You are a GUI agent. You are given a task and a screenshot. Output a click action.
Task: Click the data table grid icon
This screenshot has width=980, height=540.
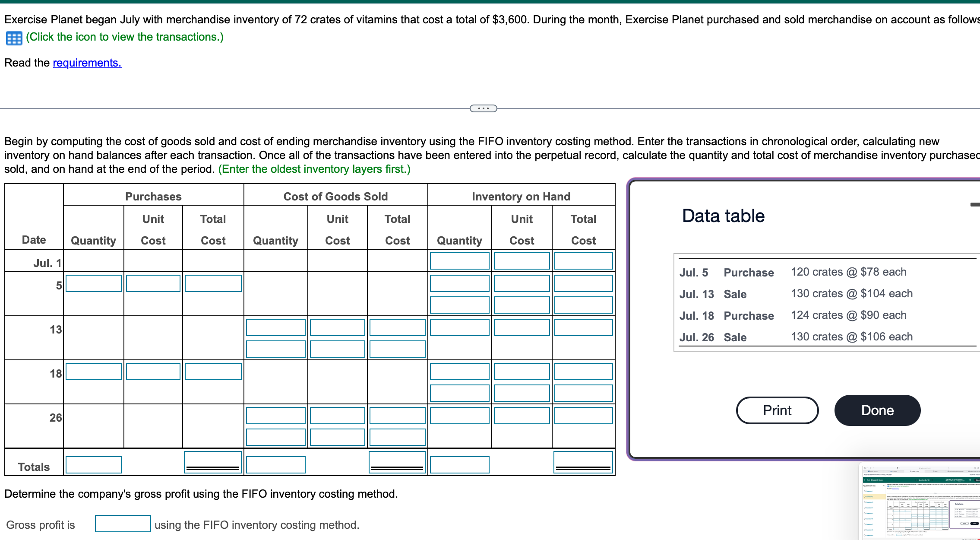14,38
